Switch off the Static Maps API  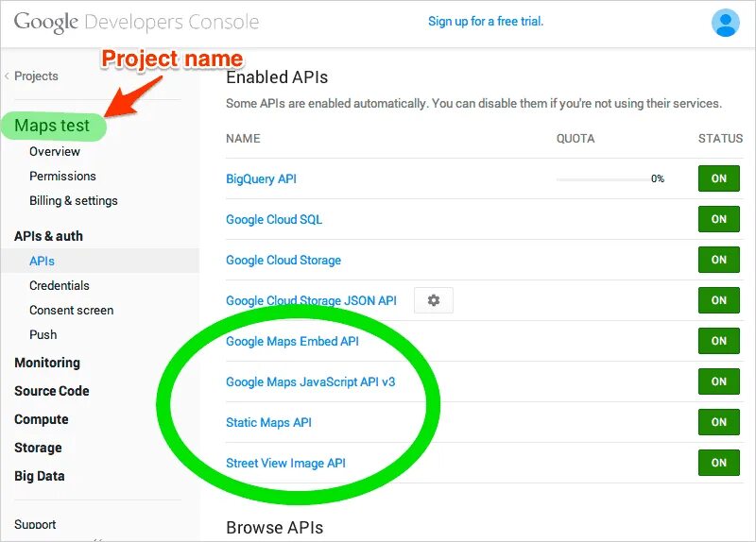coord(718,422)
